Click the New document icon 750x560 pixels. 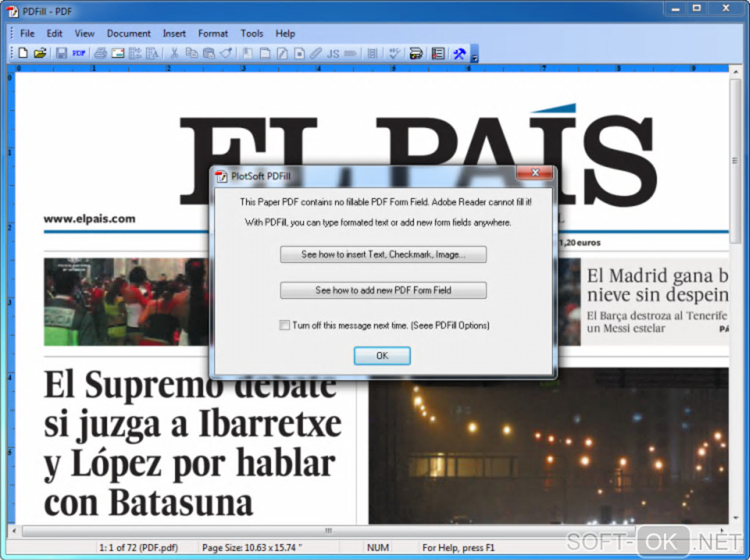click(23, 53)
